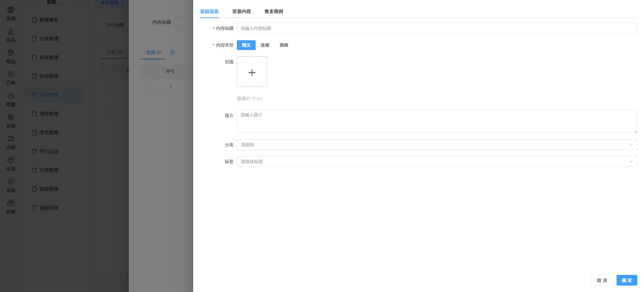Select 视频 content type

284,45
